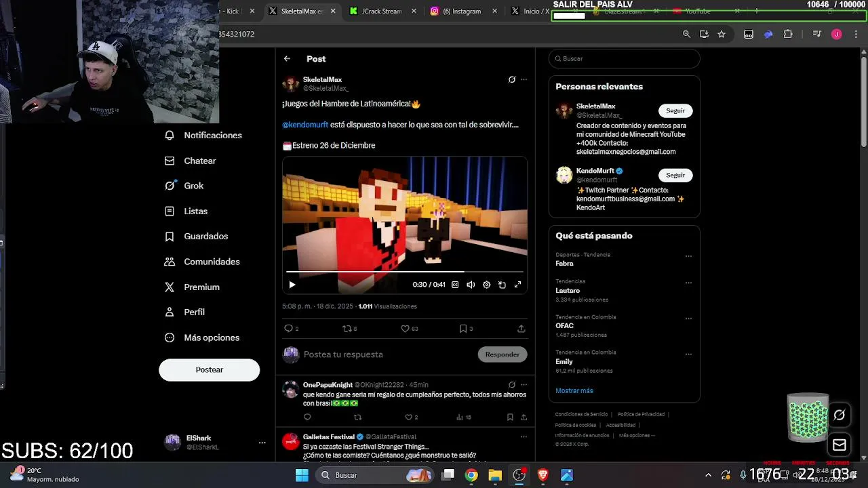Open video playback settings gear
Screen dimensions: 868x488
point(486,285)
